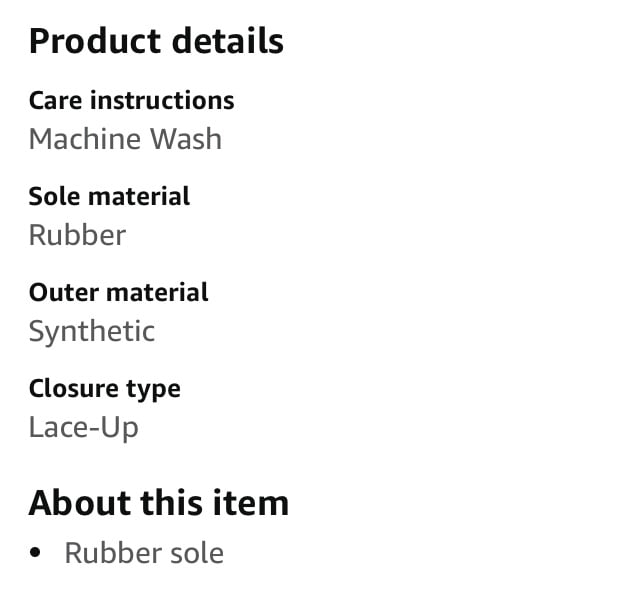The height and width of the screenshot is (592, 629).
Task: Click the word 'Product' in the top heading
Action: [x=95, y=41]
